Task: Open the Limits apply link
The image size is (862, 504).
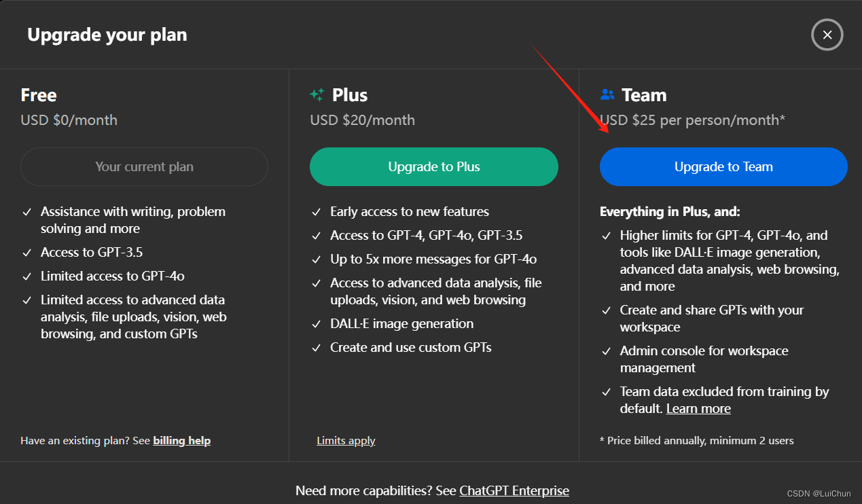Action: [346, 440]
